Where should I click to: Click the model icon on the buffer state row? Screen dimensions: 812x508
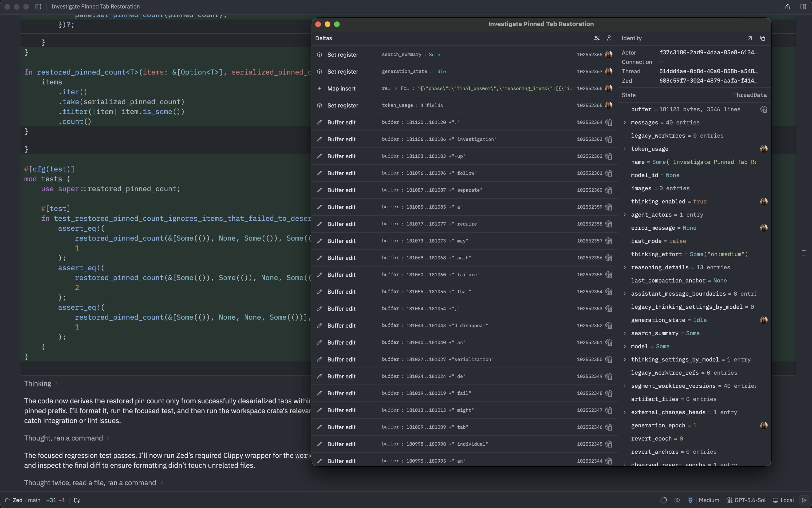[764, 110]
